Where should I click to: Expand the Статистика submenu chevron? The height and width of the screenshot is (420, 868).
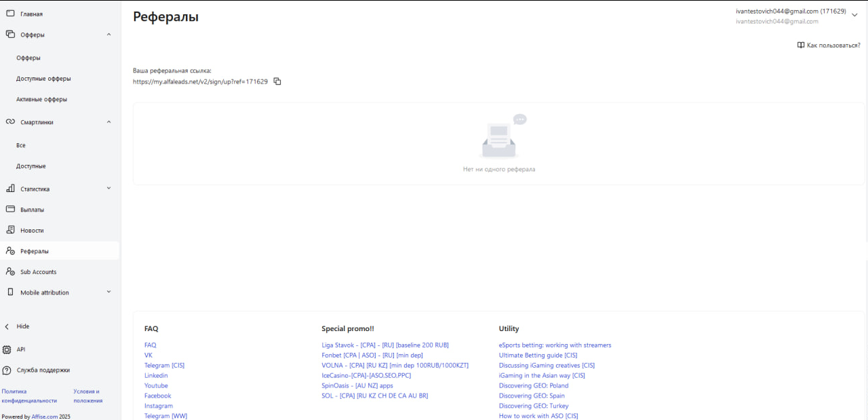108,189
